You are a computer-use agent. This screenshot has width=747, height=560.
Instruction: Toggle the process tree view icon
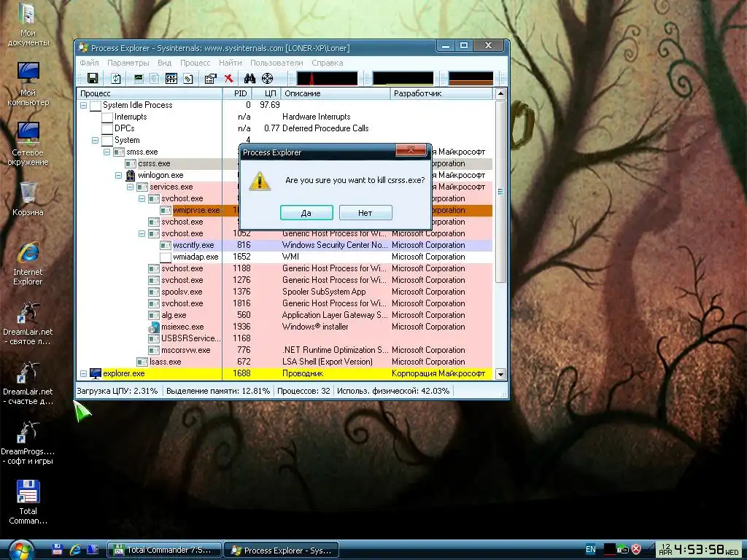155,79
